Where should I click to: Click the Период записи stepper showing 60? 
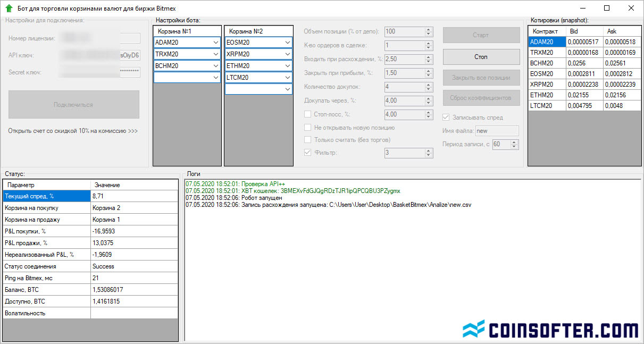pyautogui.click(x=505, y=144)
